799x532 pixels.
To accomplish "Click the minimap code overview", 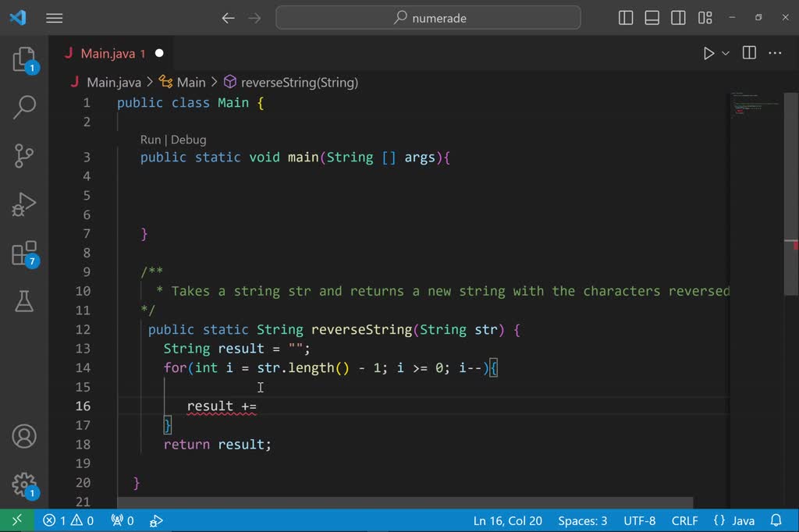I will click(x=755, y=105).
